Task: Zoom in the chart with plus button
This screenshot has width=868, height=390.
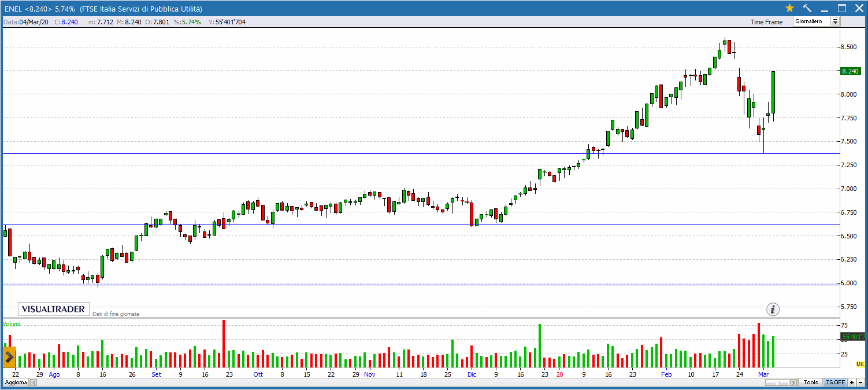Action: point(852,382)
